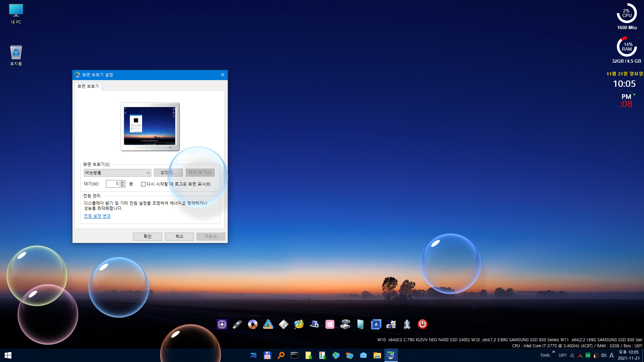Screen dimensions: 644x362
Task: Click the 대기 minutes input field
Action: [113, 184]
